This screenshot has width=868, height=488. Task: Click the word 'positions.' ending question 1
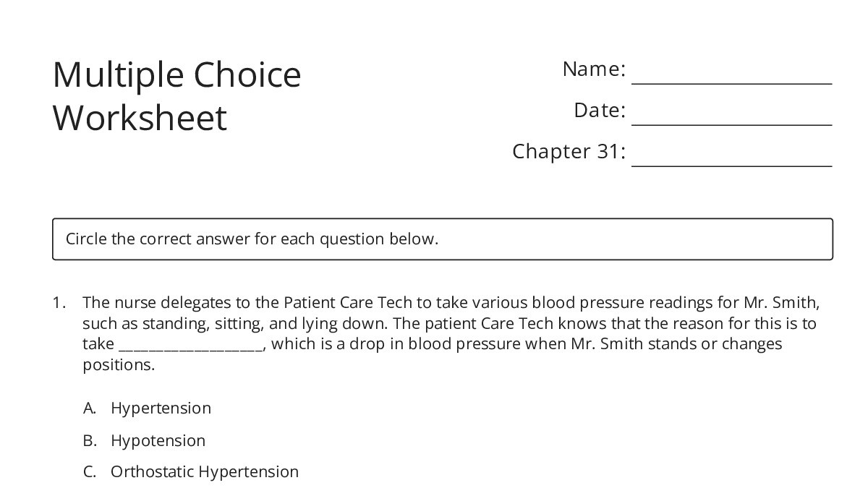coord(119,365)
